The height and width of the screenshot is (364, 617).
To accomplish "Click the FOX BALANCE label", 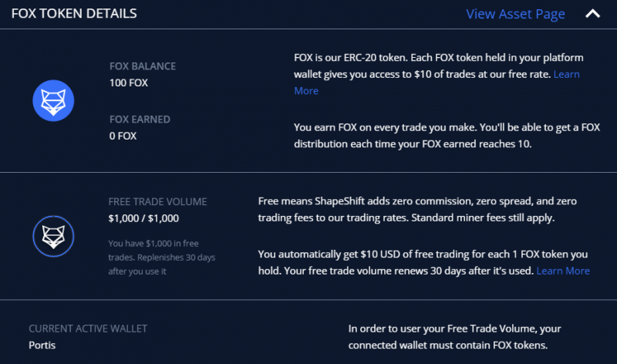I will click(x=143, y=66).
